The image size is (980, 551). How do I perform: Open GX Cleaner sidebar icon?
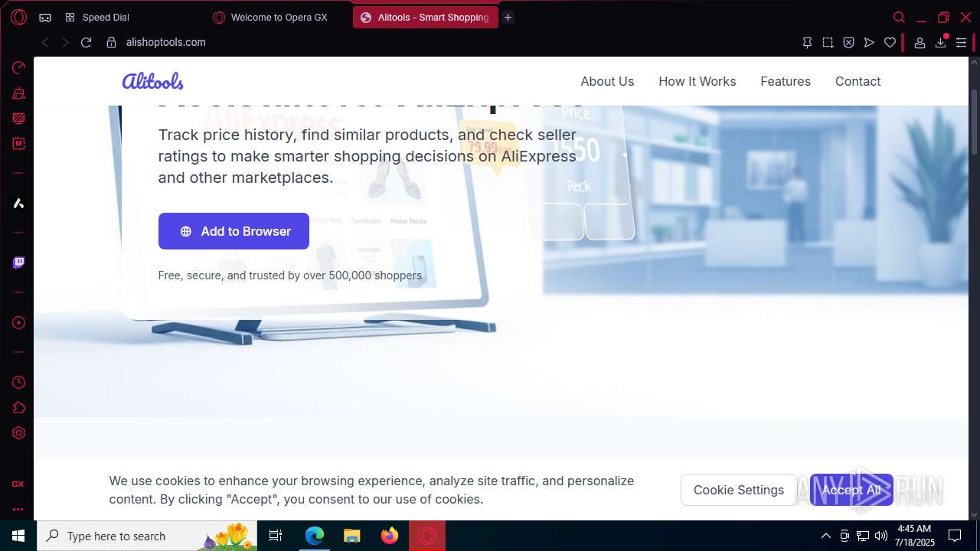[x=18, y=93]
